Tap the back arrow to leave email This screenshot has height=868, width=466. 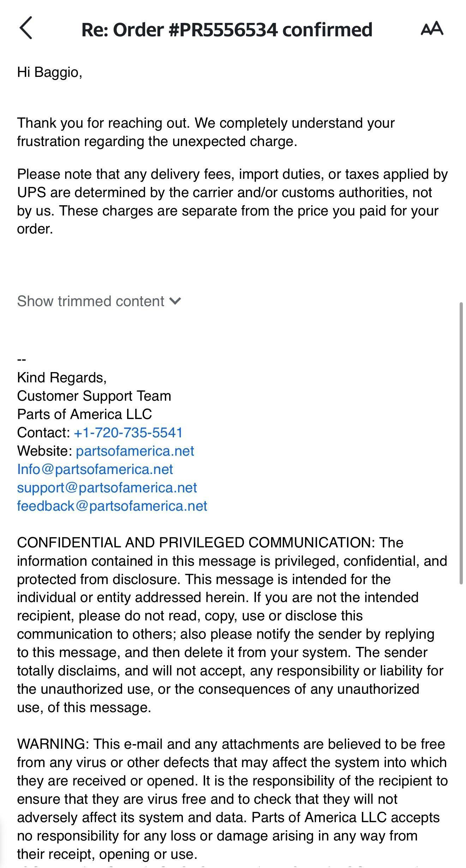(26, 28)
